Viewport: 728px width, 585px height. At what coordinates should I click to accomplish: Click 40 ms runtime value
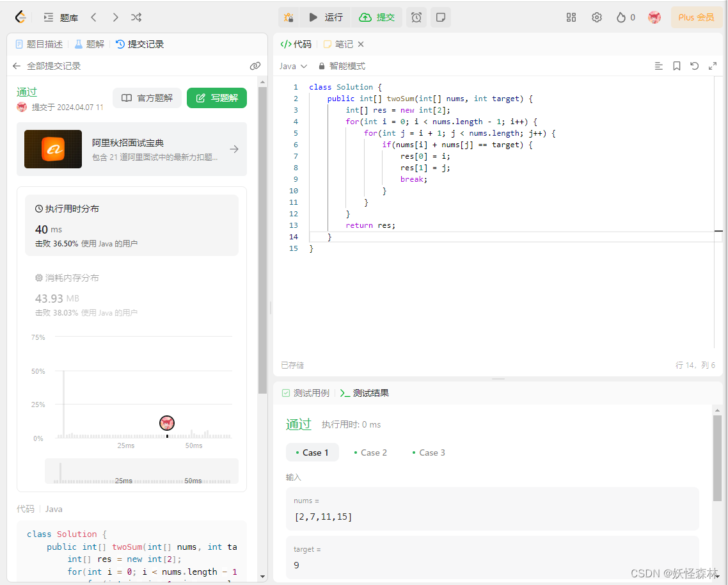48,230
